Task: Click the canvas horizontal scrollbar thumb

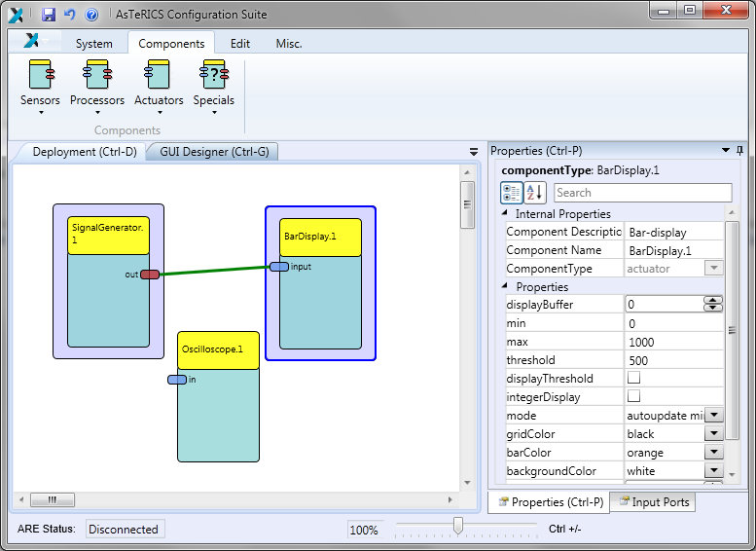Action: pos(53,499)
